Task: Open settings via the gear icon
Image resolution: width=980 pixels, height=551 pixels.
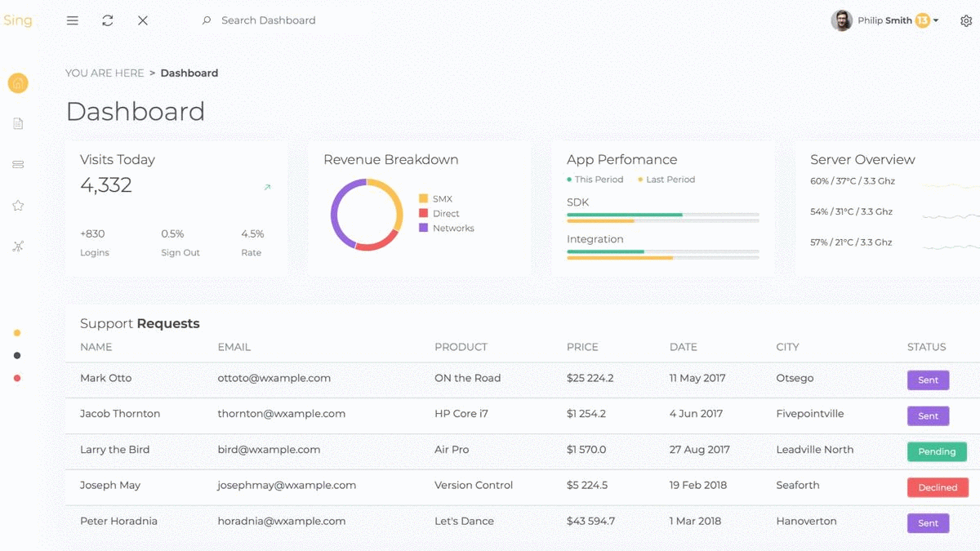Action: coord(968,20)
